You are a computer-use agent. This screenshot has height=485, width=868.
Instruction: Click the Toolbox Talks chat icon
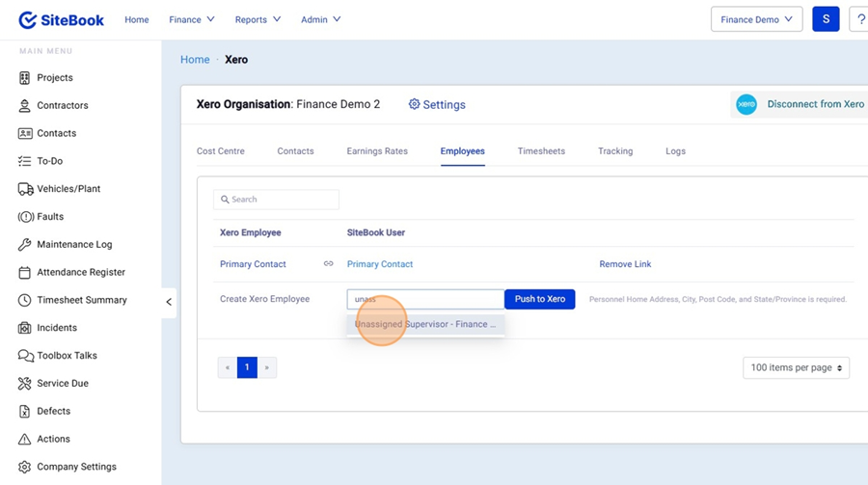(x=25, y=356)
